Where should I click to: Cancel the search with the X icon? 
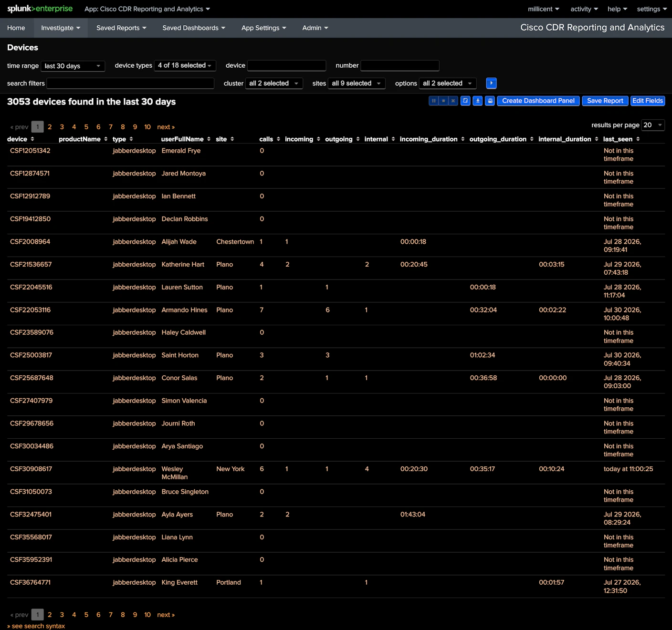[x=453, y=101]
